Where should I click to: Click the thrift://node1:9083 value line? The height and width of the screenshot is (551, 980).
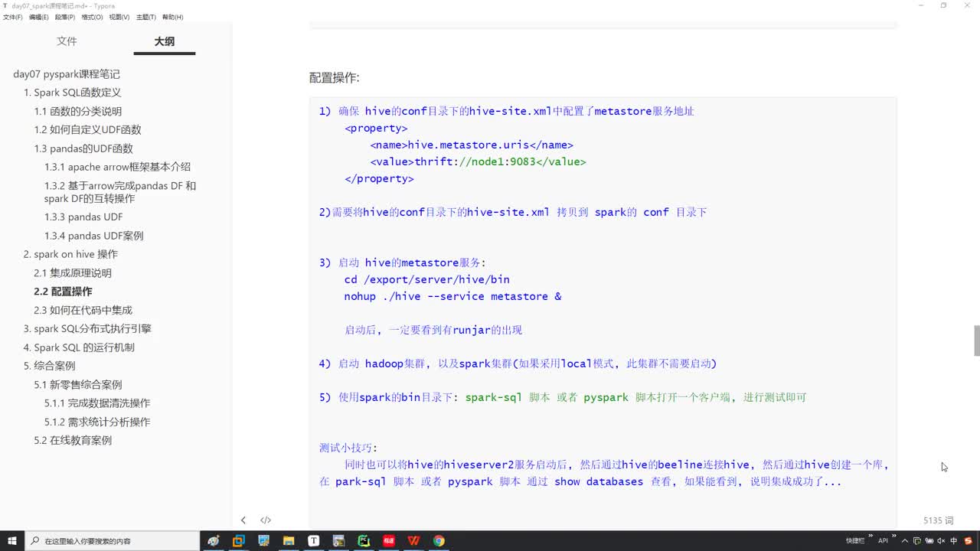[478, 161]
